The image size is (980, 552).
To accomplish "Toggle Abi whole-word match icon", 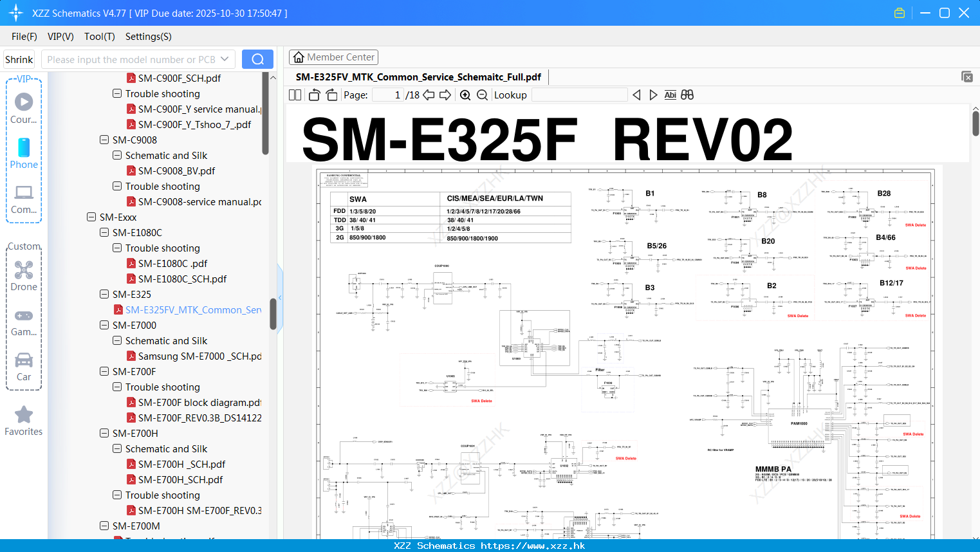I will click(670, 95).
